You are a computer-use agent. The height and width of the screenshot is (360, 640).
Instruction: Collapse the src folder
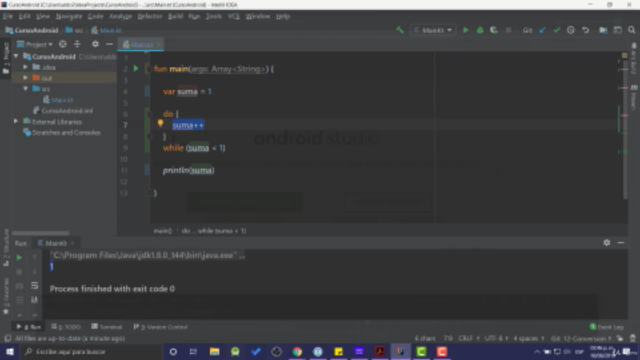[26, 89]
